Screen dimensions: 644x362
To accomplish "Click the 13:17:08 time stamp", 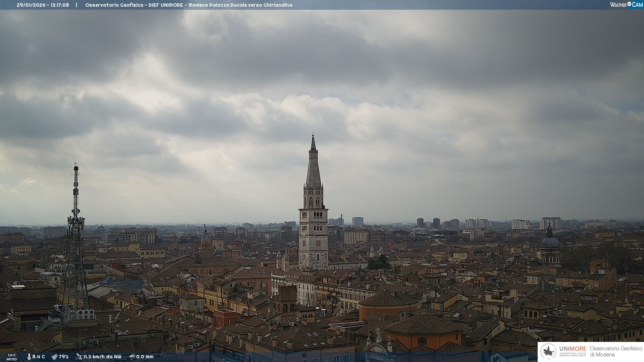I will (x=60, y=5).
